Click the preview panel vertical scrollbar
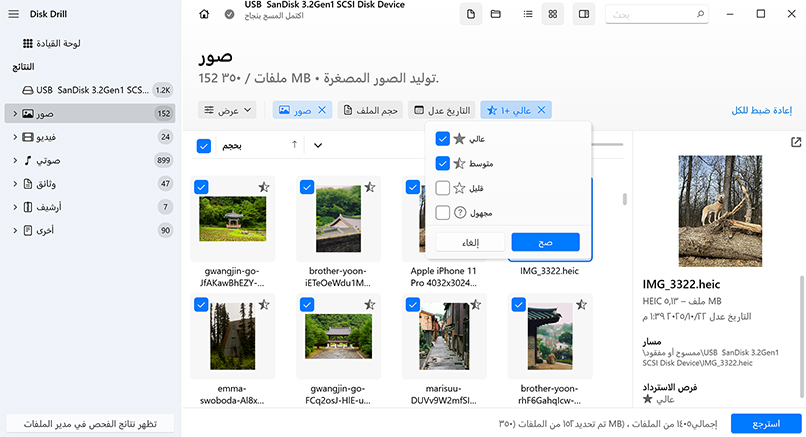The height and width of the screenshot is (437, 806). pos(801,337)
